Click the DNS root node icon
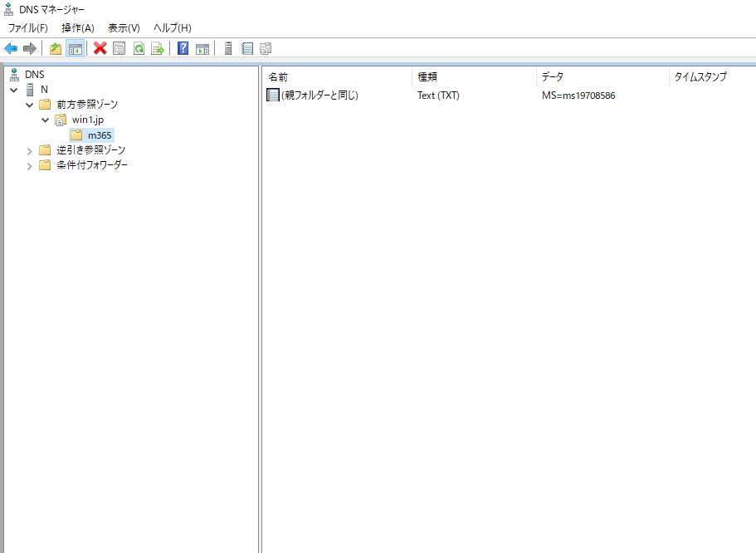Viewport: 756px width, 553px height. coord(14,74)
